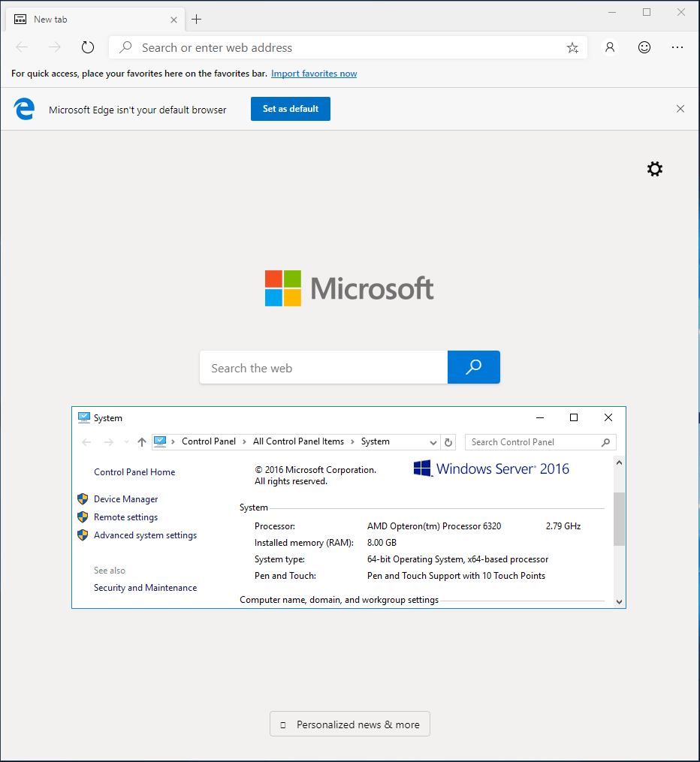
Task: Select the Edge settings gear icon
Action: (654, 169)
